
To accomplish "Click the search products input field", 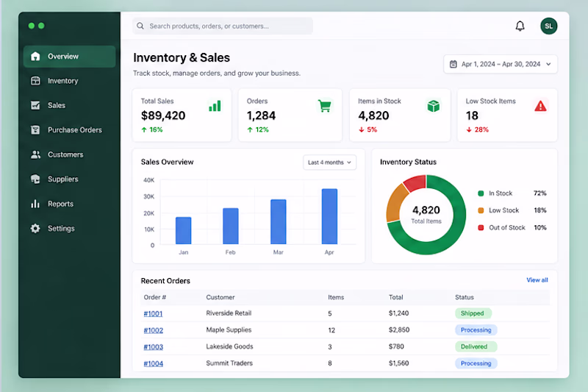I will (223, 26).
